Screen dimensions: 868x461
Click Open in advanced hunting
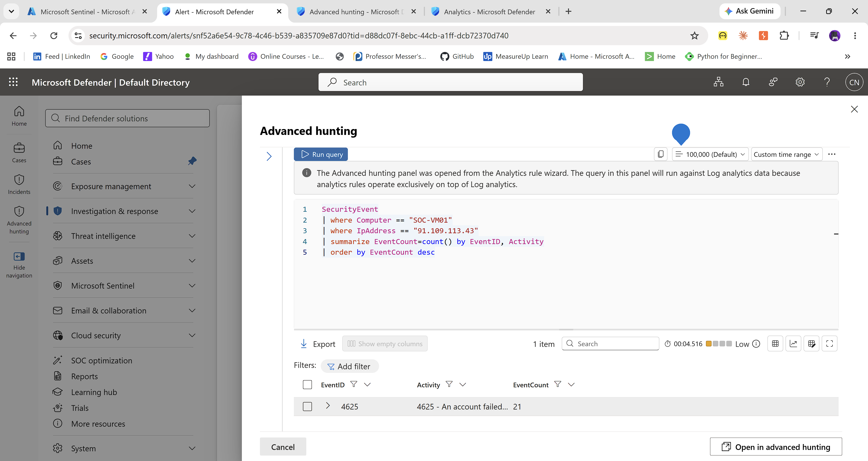click(776, 447)
